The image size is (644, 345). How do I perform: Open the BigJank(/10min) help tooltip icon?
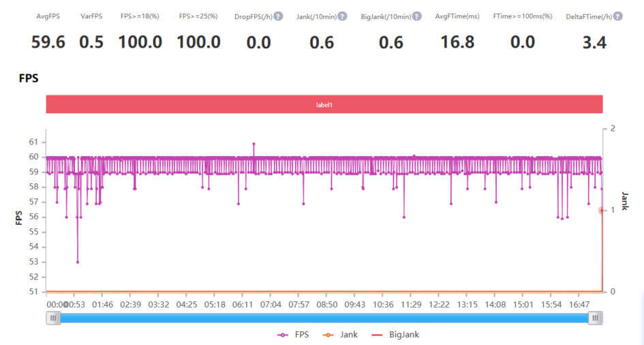pyautogui.click(x=416, y=16)
